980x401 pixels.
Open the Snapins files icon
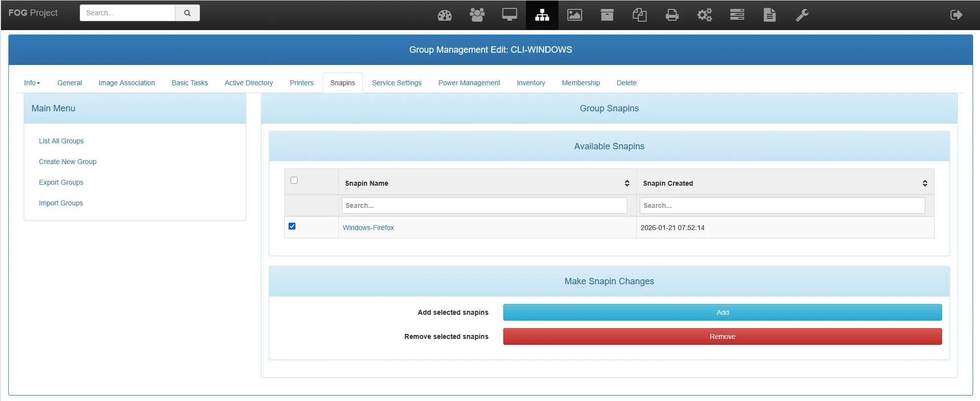coord(639,15)
